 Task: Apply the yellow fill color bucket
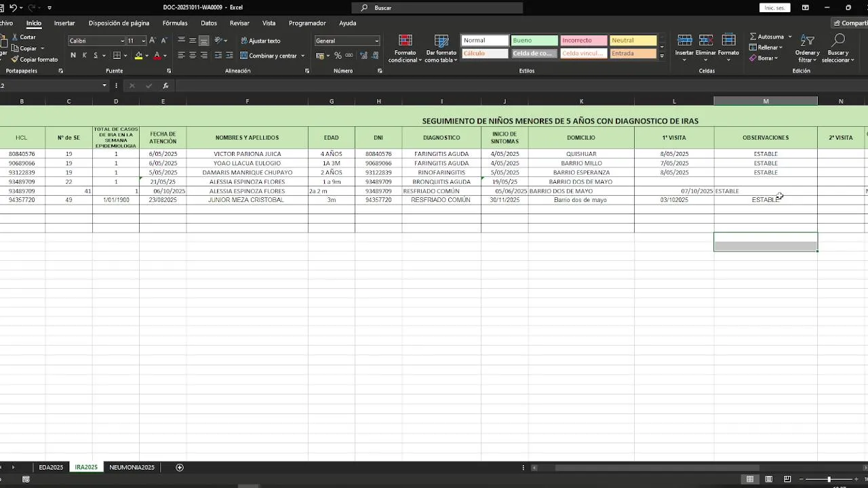click(138, 56)
